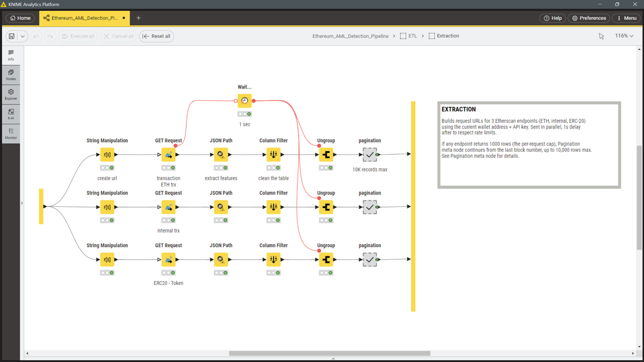The height and width of the screenshot is (362, 644).
Task: Click the save workflow icon
Action: (x=12, y=36)
